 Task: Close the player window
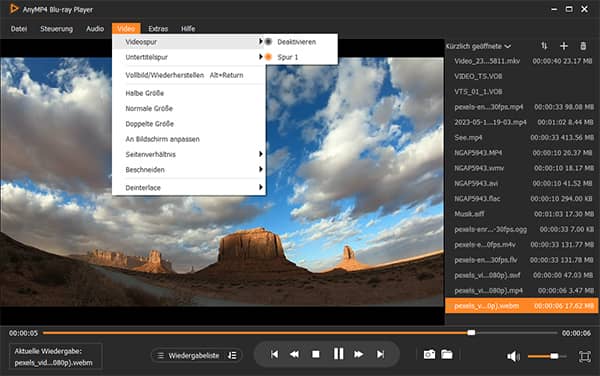tap(585, 9)
